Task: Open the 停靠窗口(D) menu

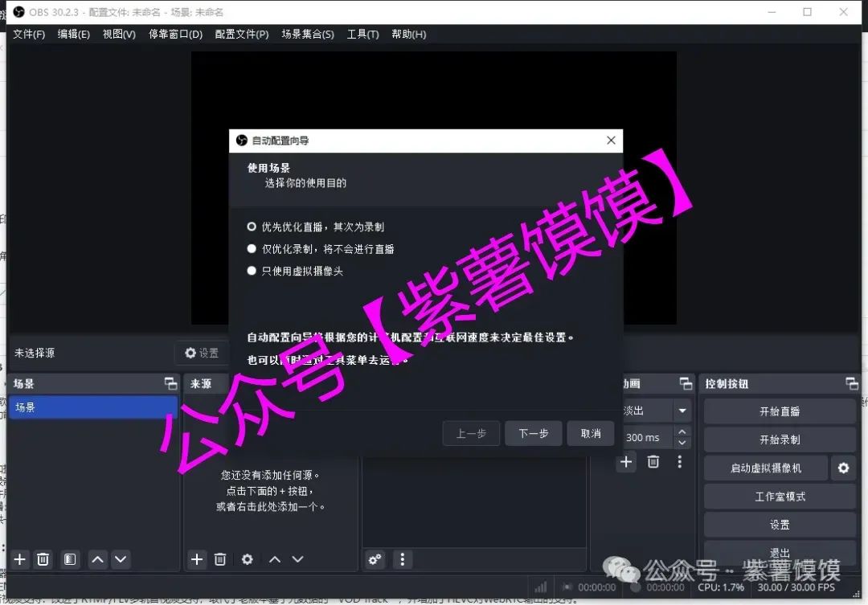Action: 175,35
